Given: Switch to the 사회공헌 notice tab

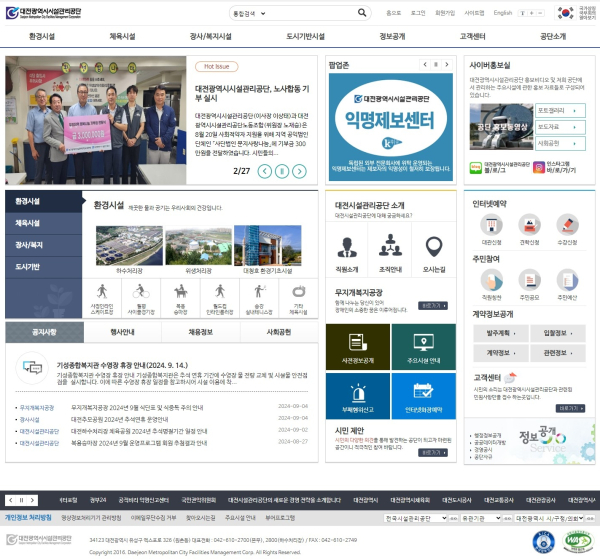Looking at the screenshot, I should pos(279,332).
